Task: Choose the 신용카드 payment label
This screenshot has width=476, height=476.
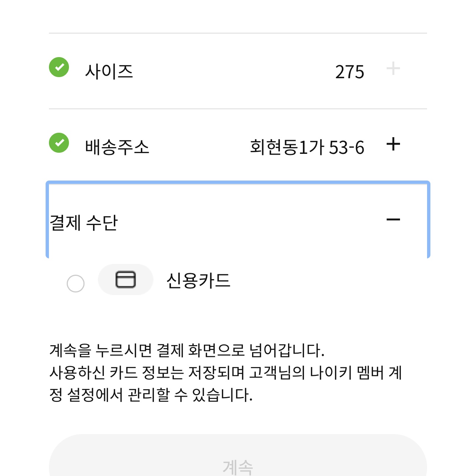Action: point(198,281)
